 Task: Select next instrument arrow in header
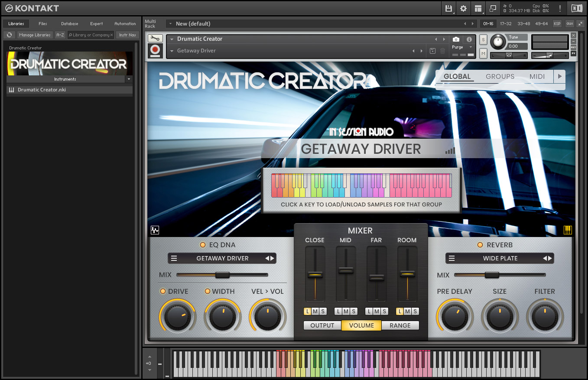[x=443, y=39]
